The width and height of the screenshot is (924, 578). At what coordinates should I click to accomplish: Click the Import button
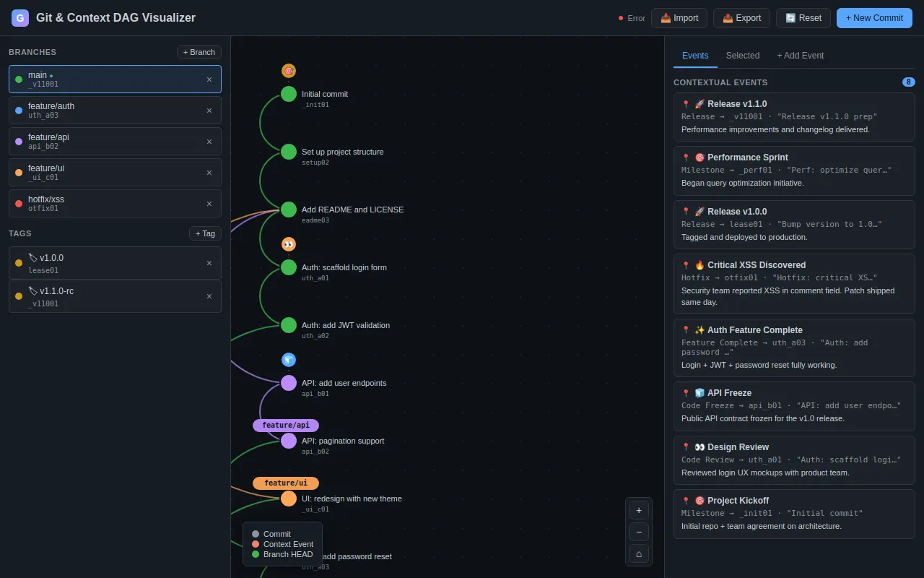pyautogui.click(x=679, y=18)
